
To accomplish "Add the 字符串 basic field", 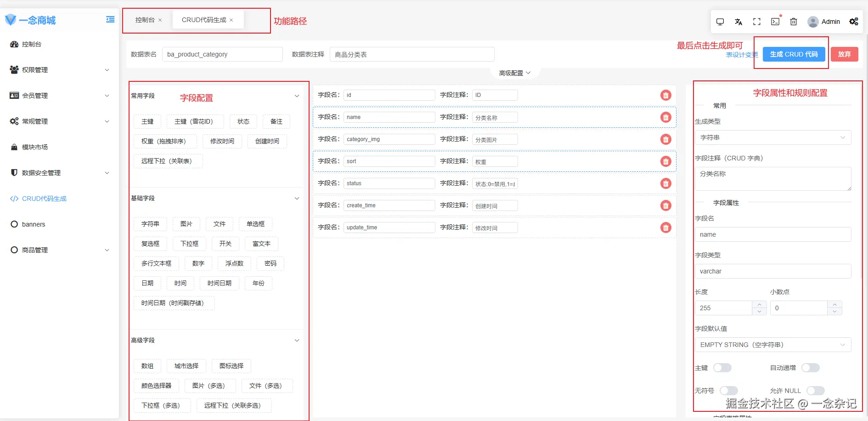I will pyautogui.click(x=150, y=224).
